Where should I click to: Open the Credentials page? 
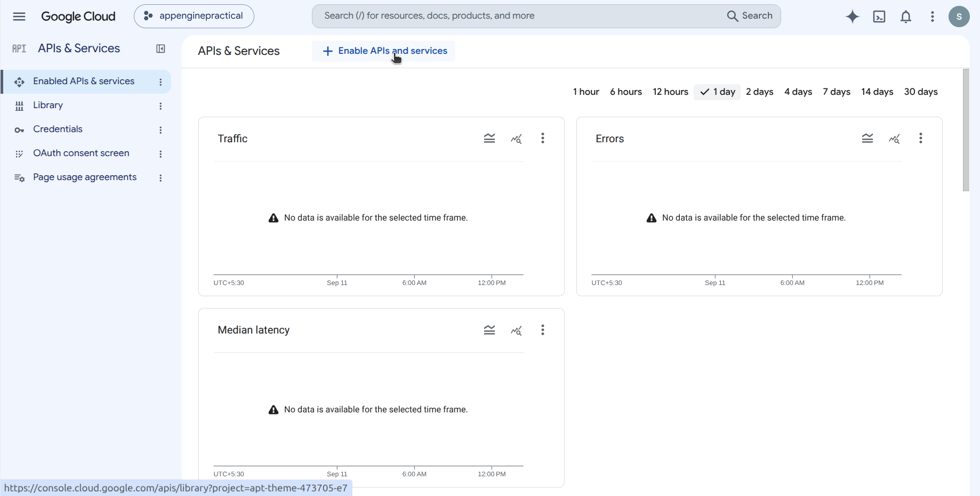tap(86, 129)
